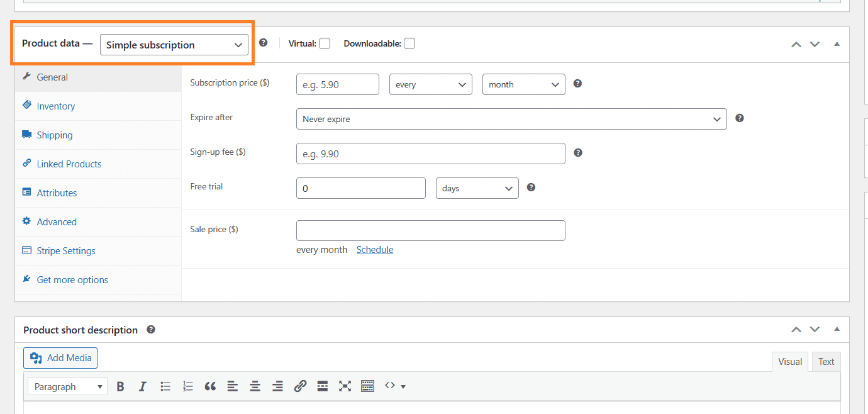868x414 pixels.
Task: Toggle the editor toolbar keyboard icon
Action: click(x=367, y=386)
